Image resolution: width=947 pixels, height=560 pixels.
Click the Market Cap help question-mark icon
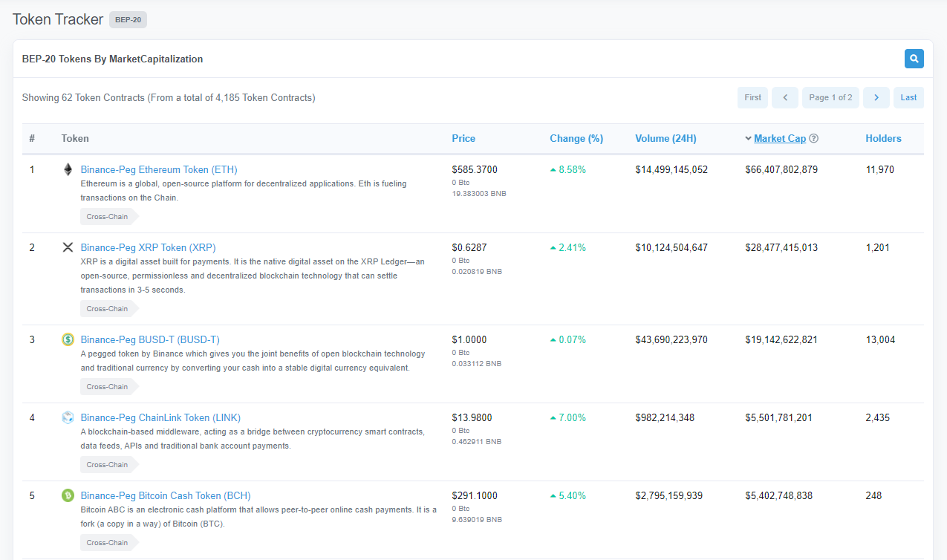[x=814, y=138]
